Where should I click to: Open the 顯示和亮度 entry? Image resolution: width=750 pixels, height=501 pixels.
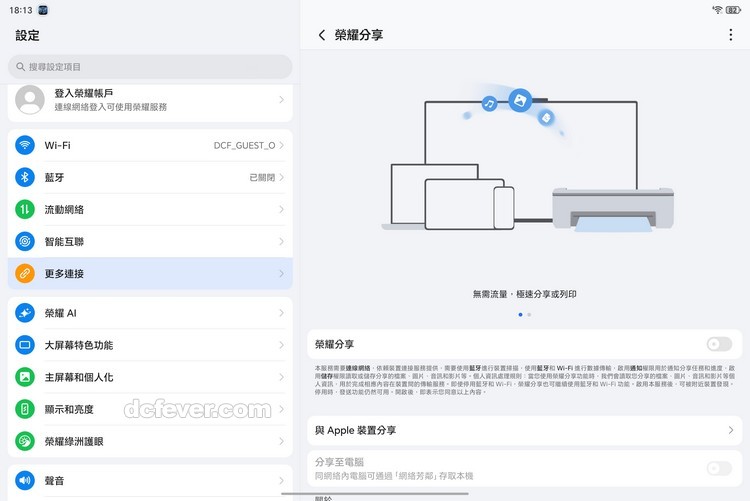150,409
